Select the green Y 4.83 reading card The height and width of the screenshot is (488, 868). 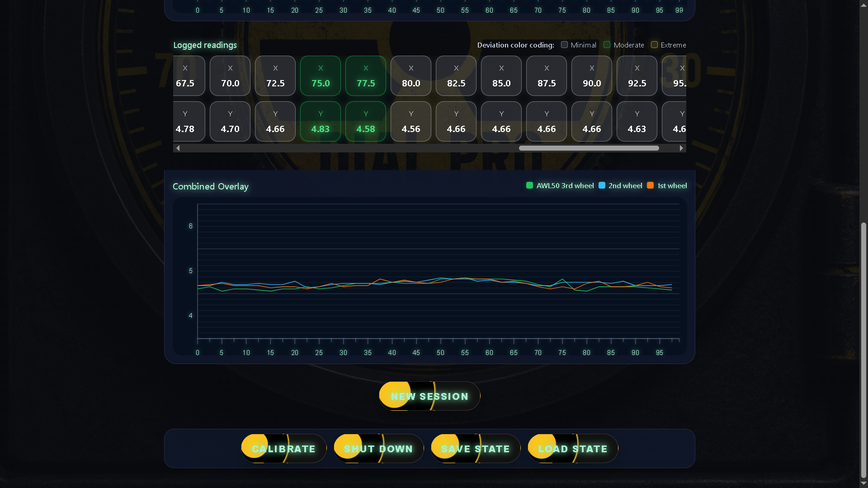[321, 122]
